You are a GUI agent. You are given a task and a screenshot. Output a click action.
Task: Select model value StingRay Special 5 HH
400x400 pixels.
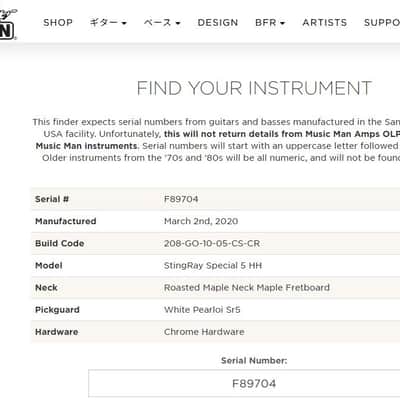213,265
